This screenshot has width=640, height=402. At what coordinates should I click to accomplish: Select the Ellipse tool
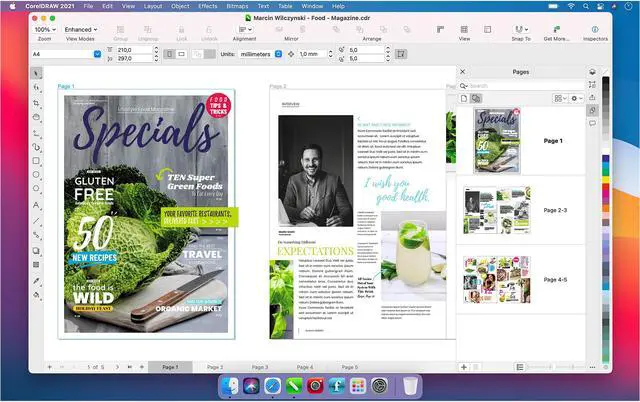pyautogui.click(x=36, y=175)
